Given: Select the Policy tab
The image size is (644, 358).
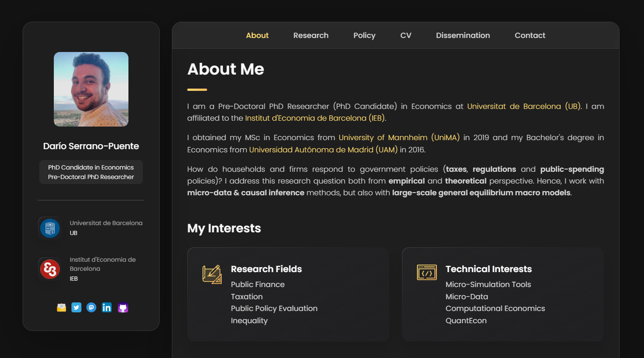Looking at the screenshot, I should (364, 35).
